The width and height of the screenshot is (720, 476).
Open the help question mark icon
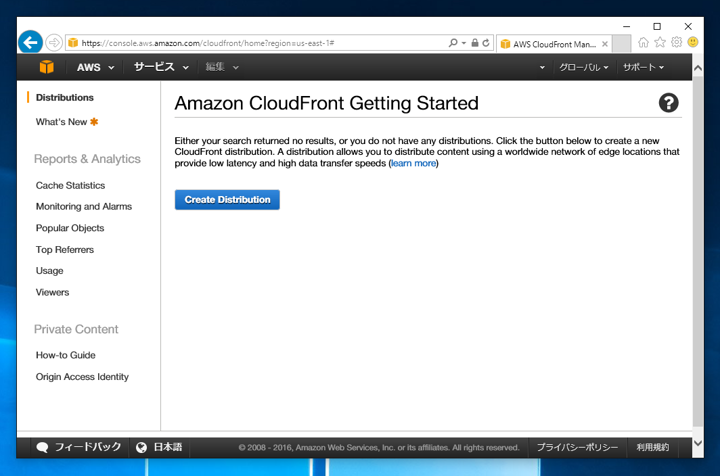click(x=669, y=103)
